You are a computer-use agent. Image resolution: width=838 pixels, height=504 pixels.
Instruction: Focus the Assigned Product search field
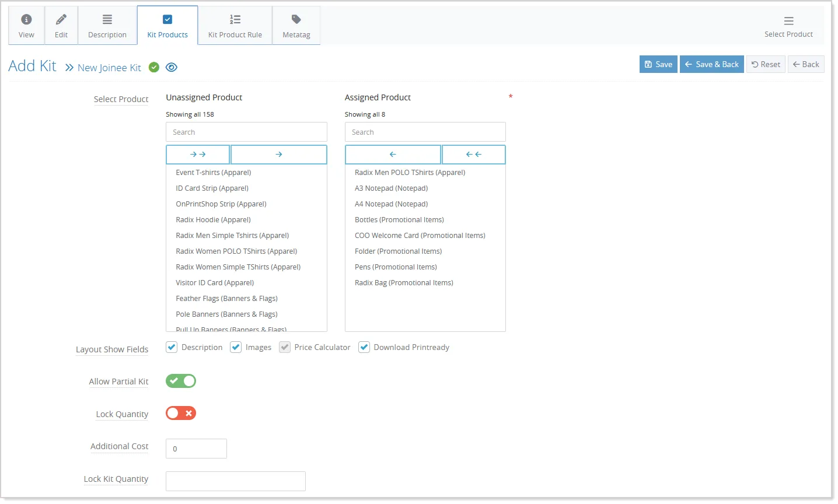click(425, 132)
